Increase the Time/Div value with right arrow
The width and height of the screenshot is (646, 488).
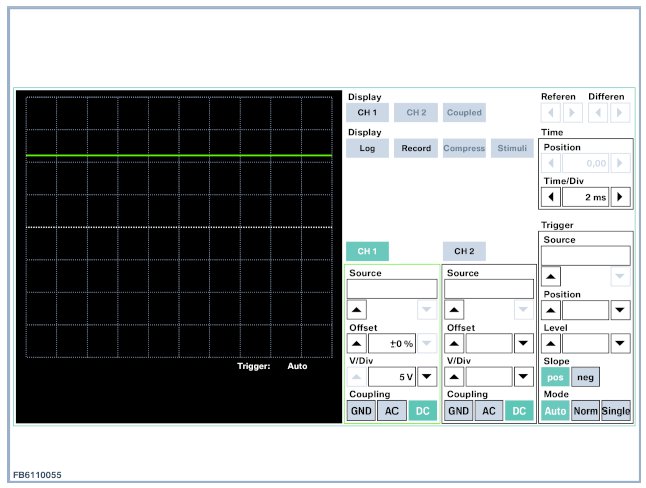coord(621,197)
